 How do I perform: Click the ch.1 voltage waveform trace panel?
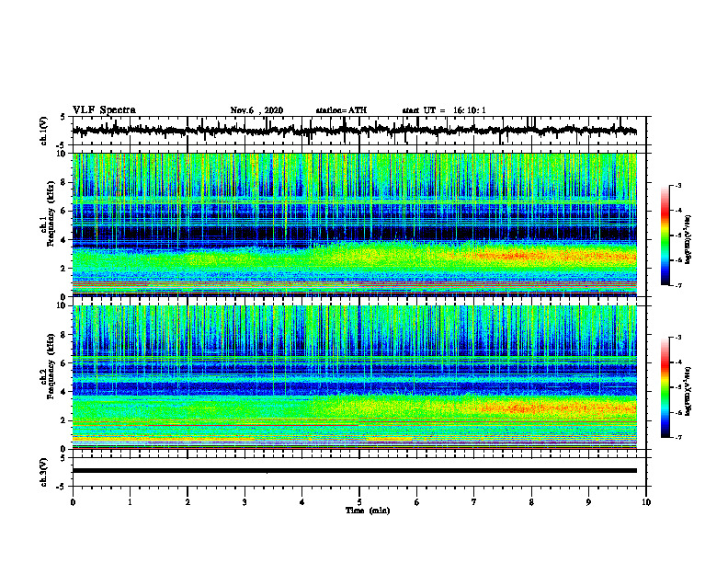359,131
